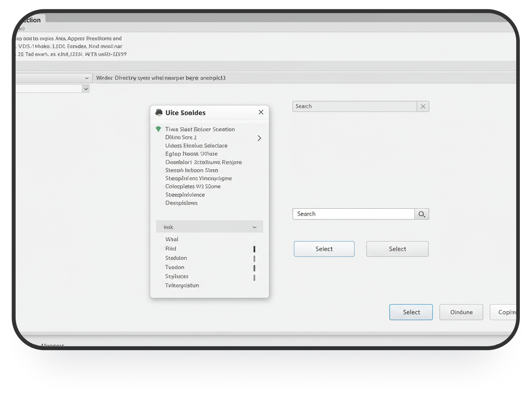The width and height of the screenshot is (532, 401).
Task: Click the printer icon in the Uice Snaides header
Action: click(159, 112)
